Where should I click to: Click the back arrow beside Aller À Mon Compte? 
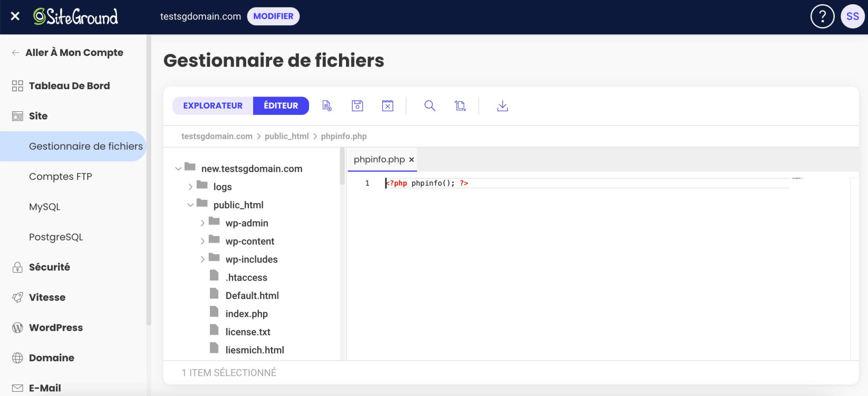pos(16,53)
